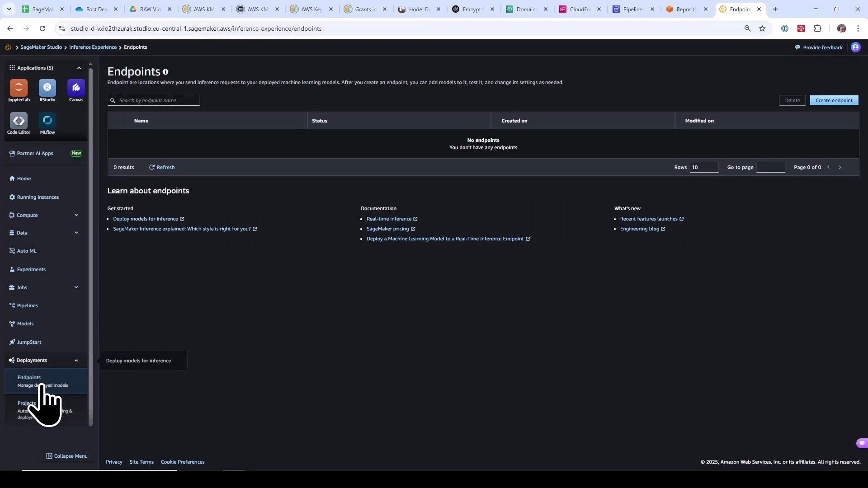Image resolution: width=868 pixels, height=488 pixels.
Task: Launch JupyterLab application
Action: tap(19, 90)
